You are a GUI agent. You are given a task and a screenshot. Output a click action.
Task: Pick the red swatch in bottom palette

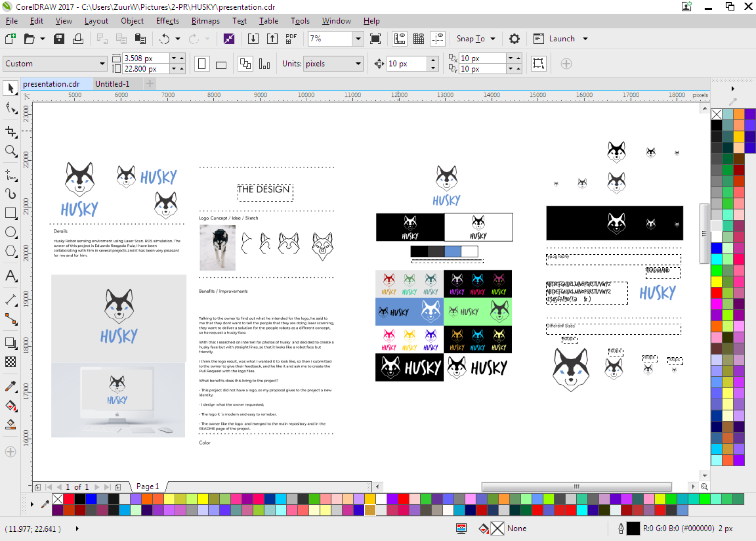point(69,499)
